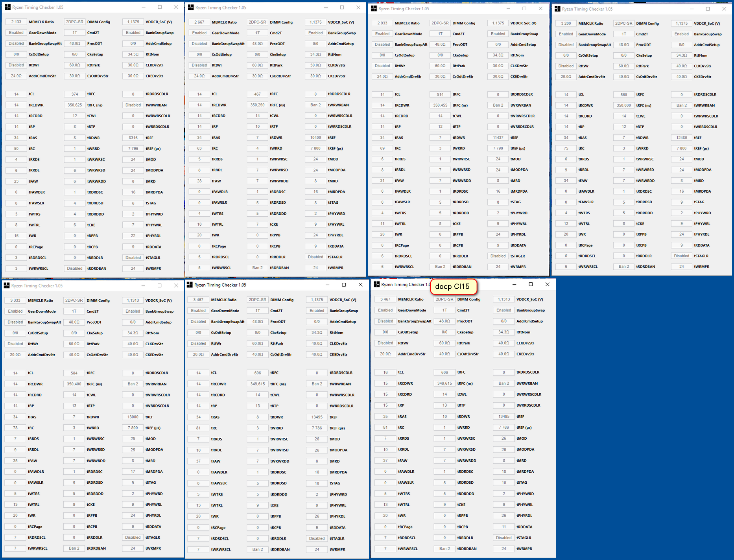
Task: Click the VDDCR_SoC value 1,1313 in 3333 window
Action: pyautogui.click(x=133, y=300)
